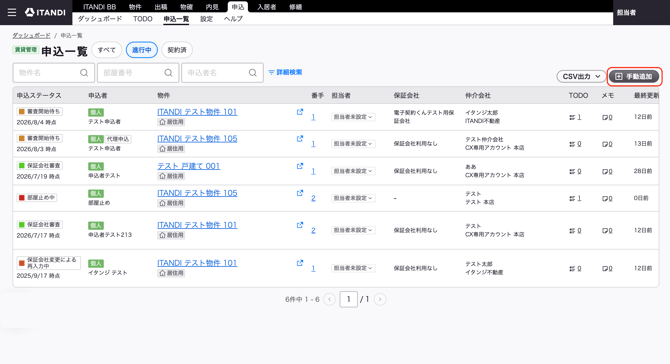The image size is (670, 364).
Task: Open テスト 戸建て 001 property link
Action: 188,166
